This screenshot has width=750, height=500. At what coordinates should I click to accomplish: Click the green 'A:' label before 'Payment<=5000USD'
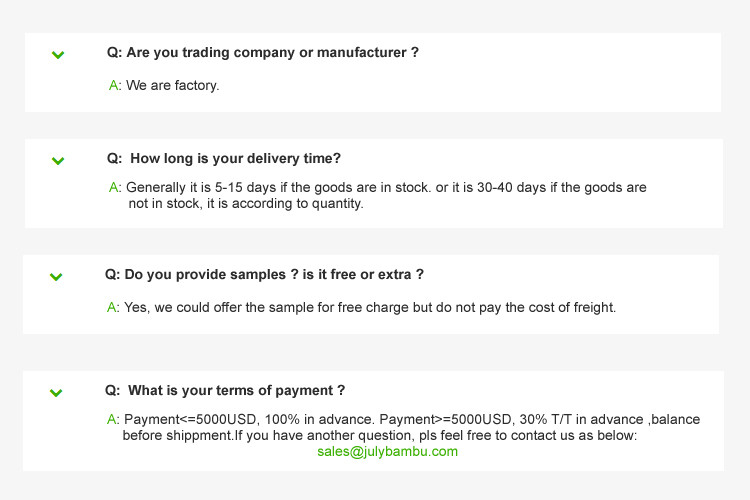pos(113,419)
